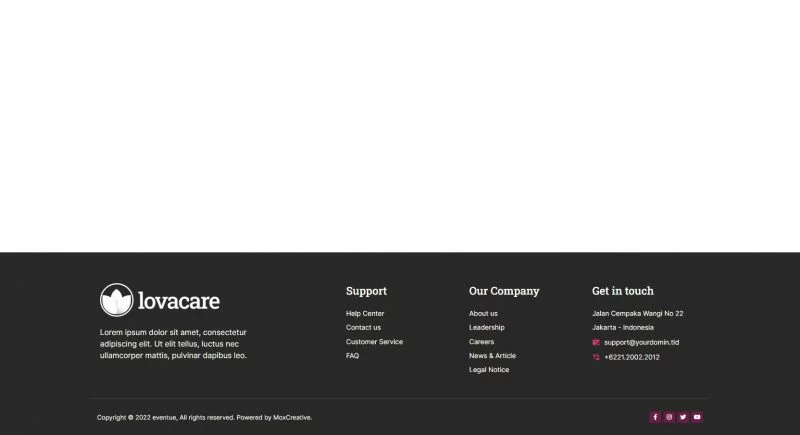Click the Jalan Cempaka Wangi No 22 address

click(637, 314)
